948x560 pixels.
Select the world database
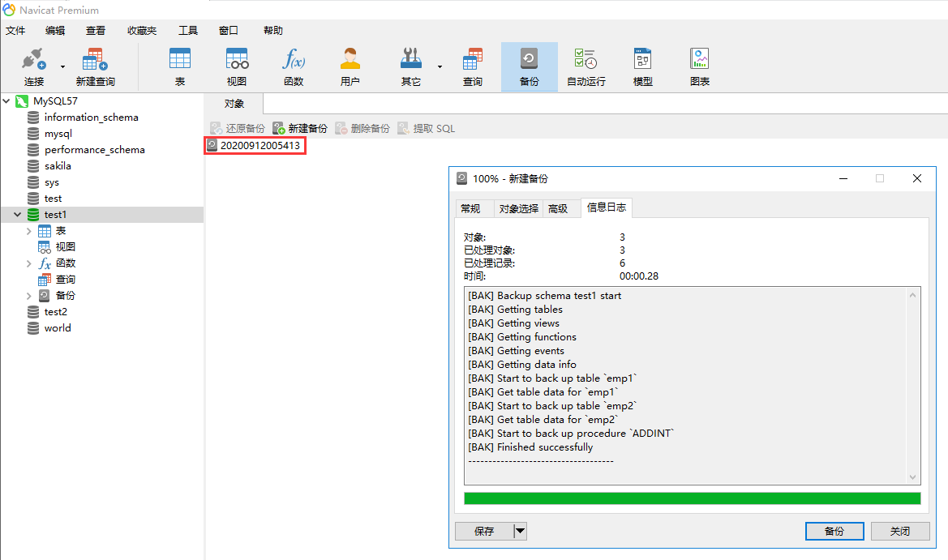pos(58,328)
